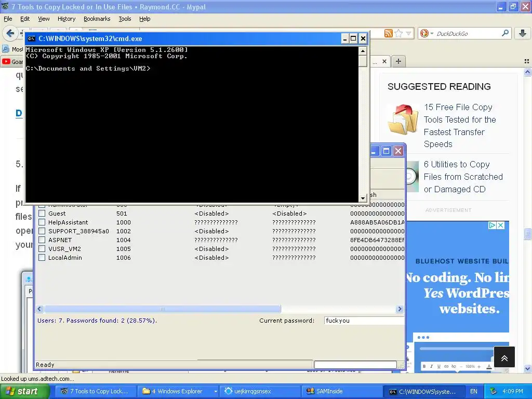Image resolution: width=532 pixels, height=399 pixels.
Task: Click the browser Back arrow button
Action: 10,33
